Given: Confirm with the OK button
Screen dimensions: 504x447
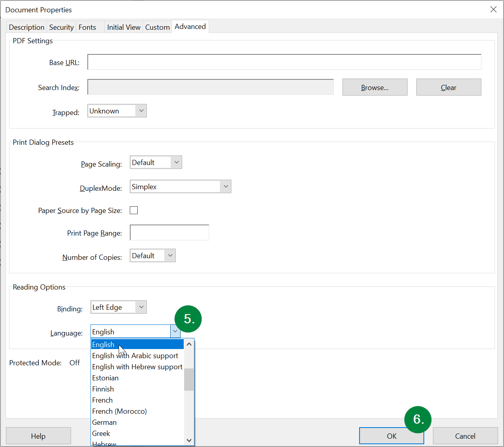Looking at the screenshot, I should click(392, 436).
